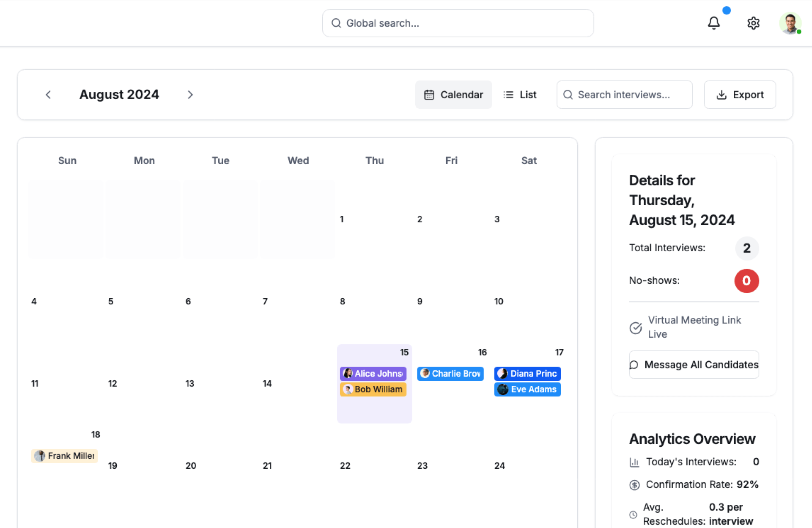Advance to next month chevron
The image size is (812, 528).
coord(190,95)
